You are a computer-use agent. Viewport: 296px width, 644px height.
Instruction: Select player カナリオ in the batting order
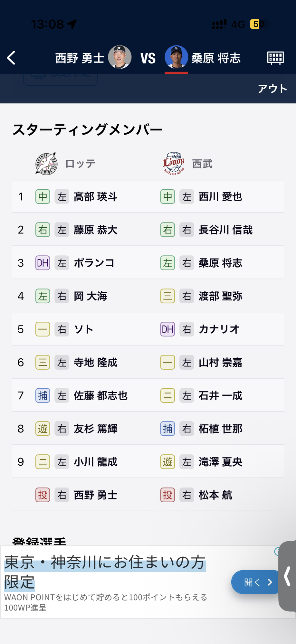219,329
